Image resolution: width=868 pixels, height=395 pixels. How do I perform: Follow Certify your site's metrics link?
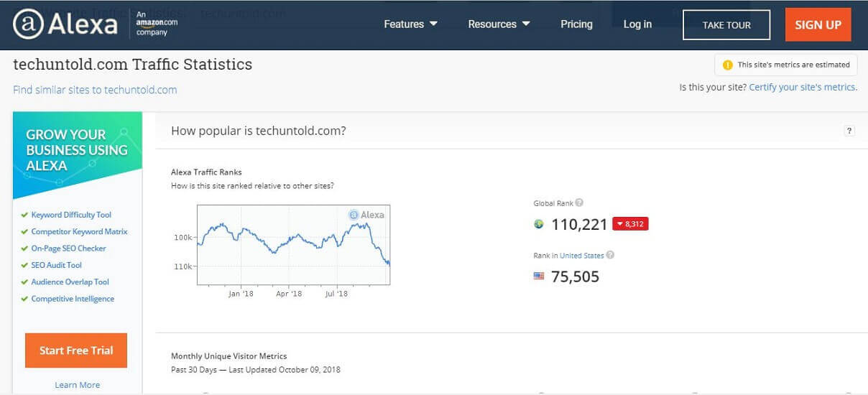tap(803, 87)
